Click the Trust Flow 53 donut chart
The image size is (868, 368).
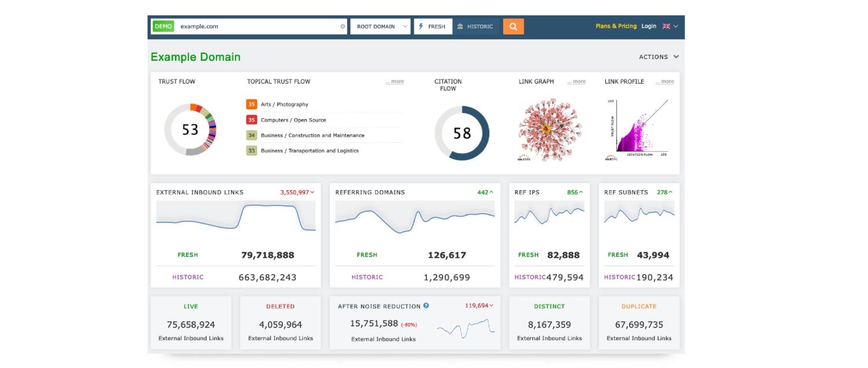point(190,130)
